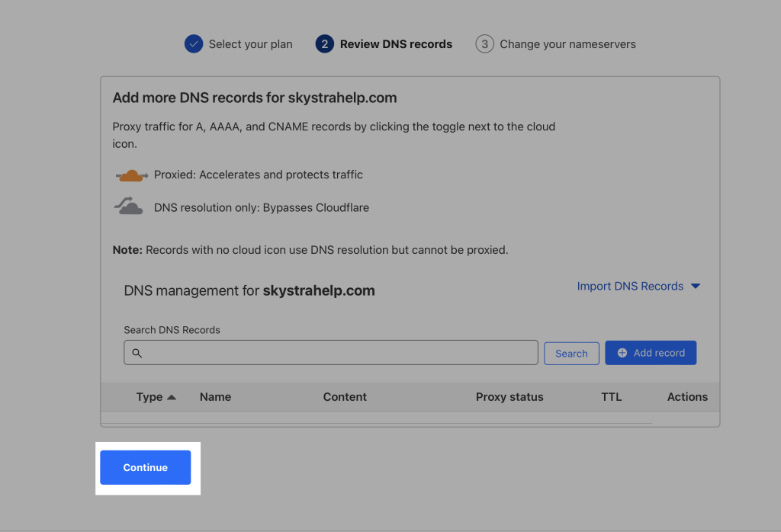Image resolution: width=781 pixels, height=532 pixels.
Task: Click the Name column header
Action: (215, 397)
